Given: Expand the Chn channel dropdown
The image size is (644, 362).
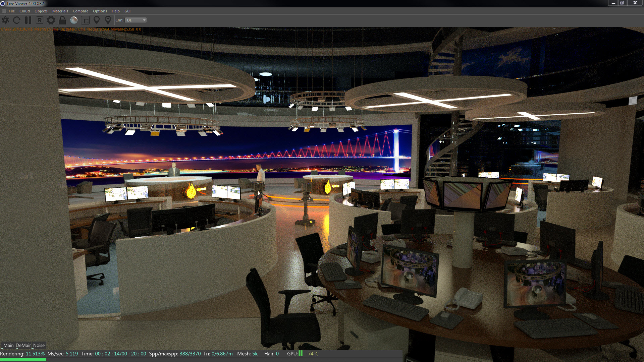Looking at the screenshot, I should click(x=136, y=20).
